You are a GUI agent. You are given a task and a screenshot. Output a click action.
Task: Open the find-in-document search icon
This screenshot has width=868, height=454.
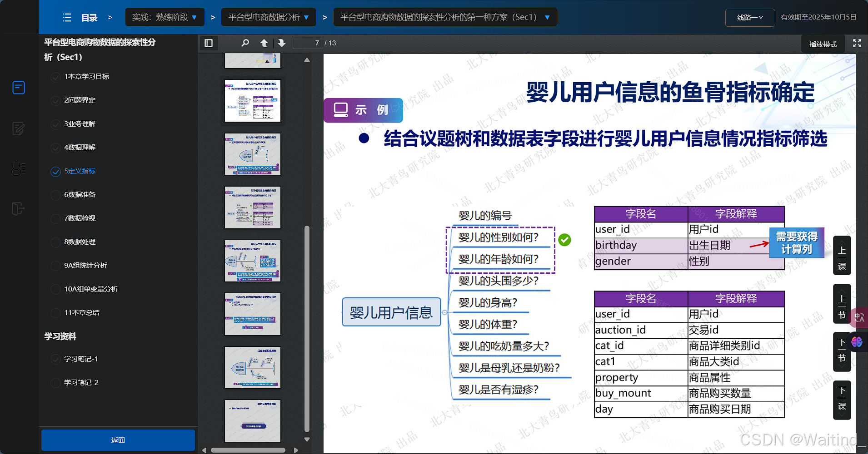coord(245,43)
